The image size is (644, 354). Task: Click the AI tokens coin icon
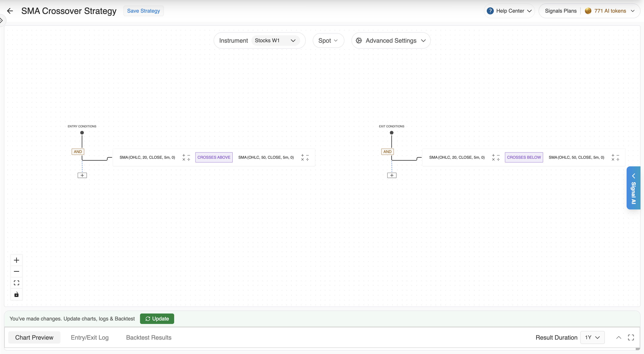pyautogui.click(x=588, y=11)
